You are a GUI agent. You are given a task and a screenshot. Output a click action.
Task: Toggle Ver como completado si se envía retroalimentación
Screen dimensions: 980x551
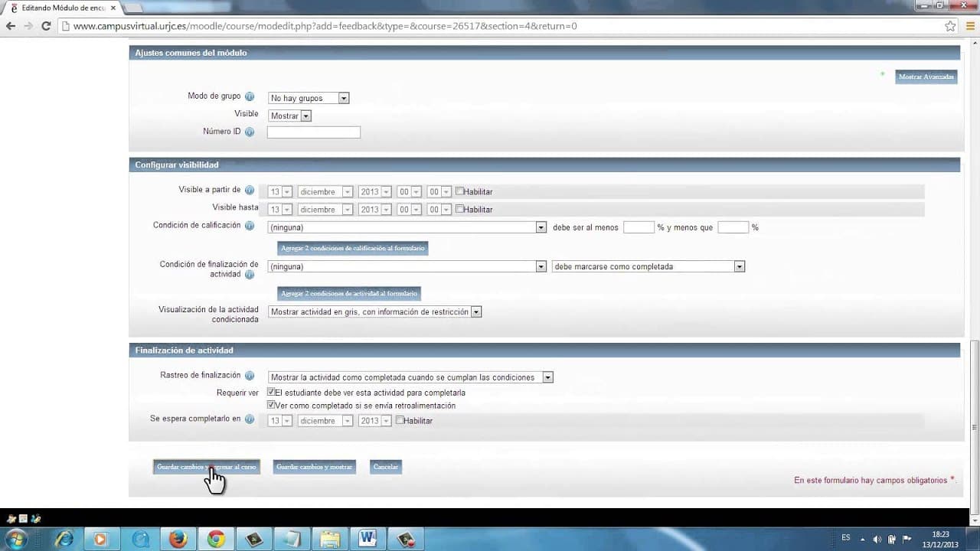pos(271,405)
